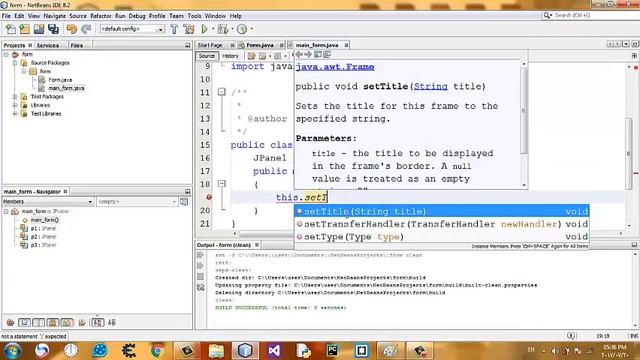
Task: Open the Refactor menu
Action: coord(101,16)
